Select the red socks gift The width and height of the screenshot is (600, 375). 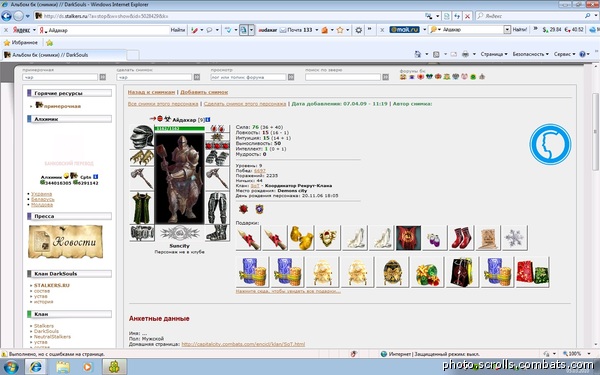tap(461, 238)
